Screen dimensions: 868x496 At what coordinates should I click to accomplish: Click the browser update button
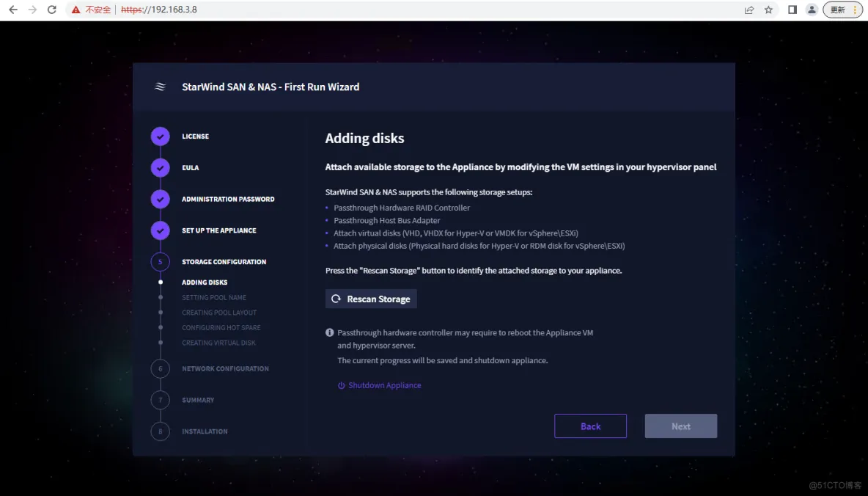842,10
